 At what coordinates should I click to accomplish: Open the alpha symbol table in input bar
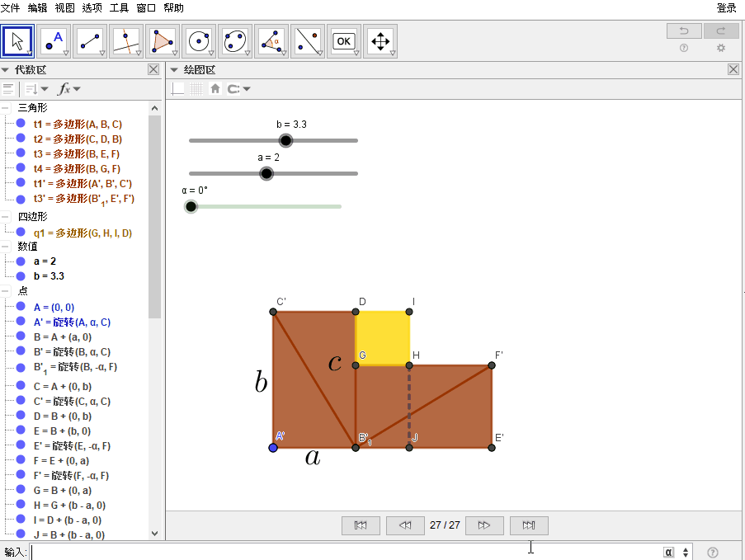[668, 553]
